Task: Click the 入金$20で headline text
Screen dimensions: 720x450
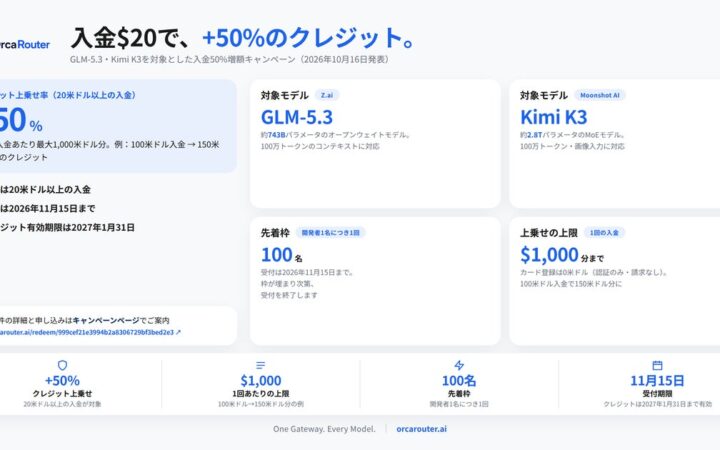Action: 129,38
